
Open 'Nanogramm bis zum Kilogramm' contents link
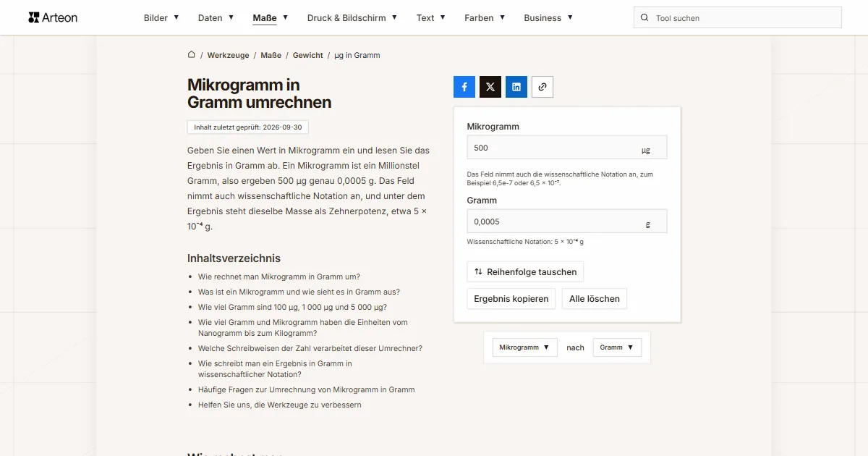pyautogui.click(x=303, y=328)
